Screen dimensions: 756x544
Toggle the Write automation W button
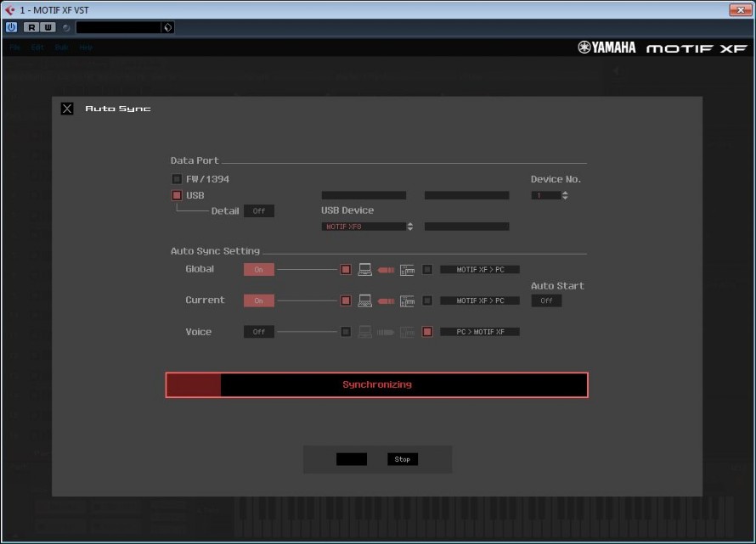pos(48,27)
